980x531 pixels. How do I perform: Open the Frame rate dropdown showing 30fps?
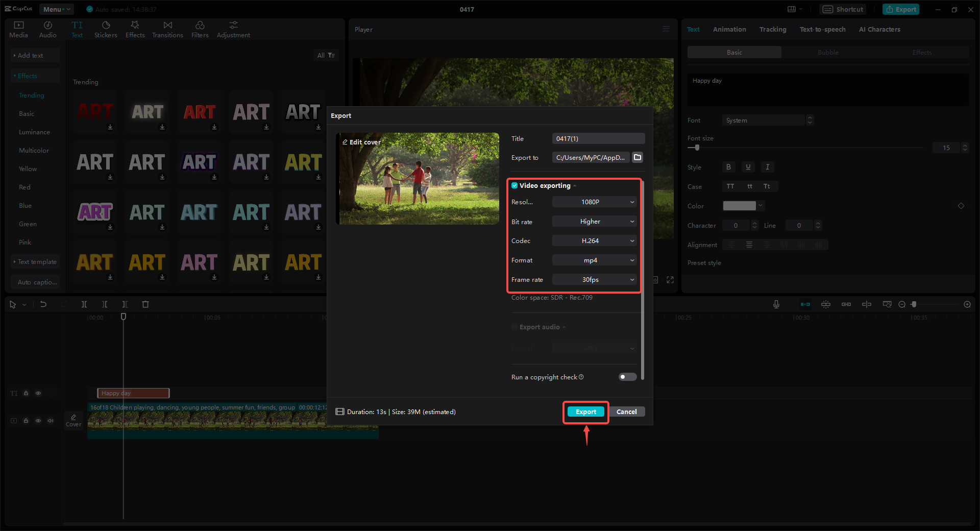coord(594,279)
